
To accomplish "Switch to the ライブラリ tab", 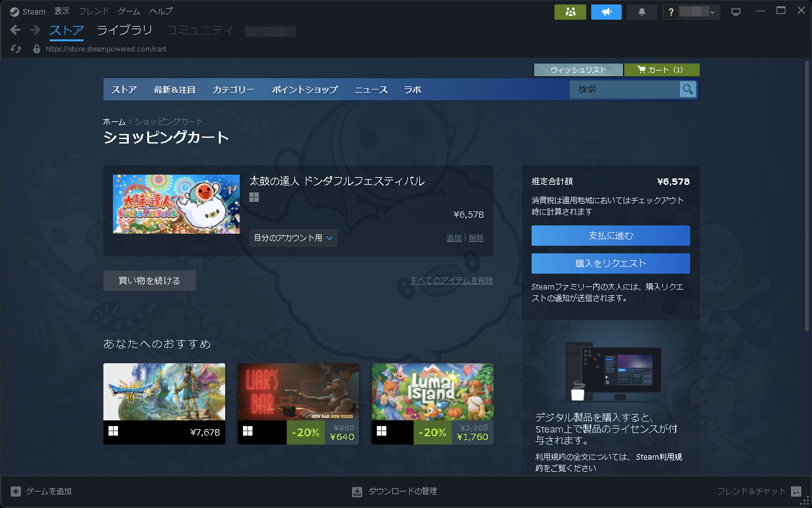I will tap(124, 29).
